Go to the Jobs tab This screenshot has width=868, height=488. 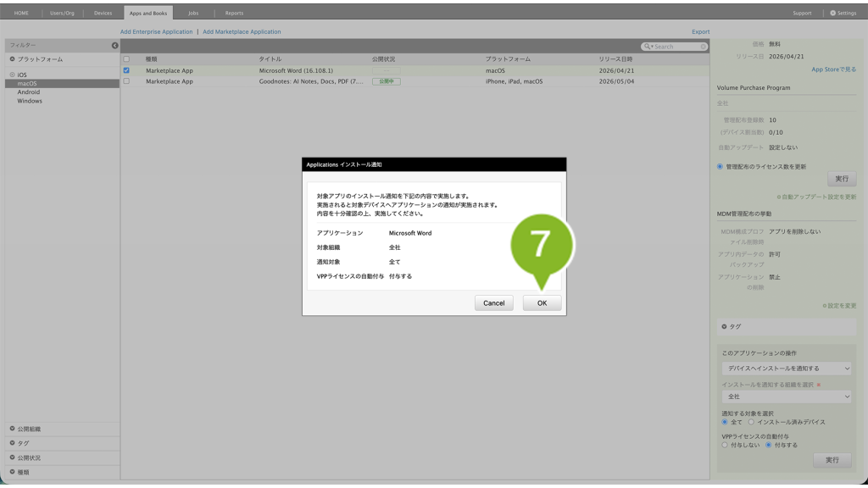[193, 13]
